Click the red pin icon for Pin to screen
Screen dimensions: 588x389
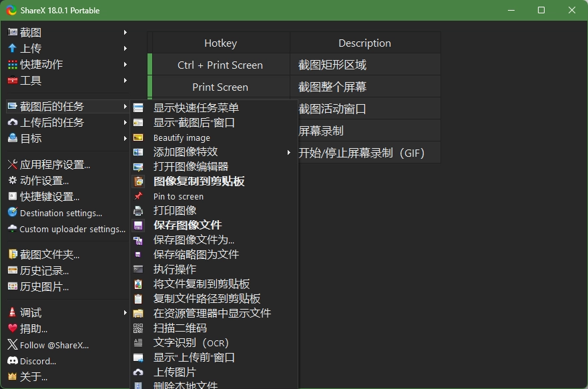tap(138, 196)
